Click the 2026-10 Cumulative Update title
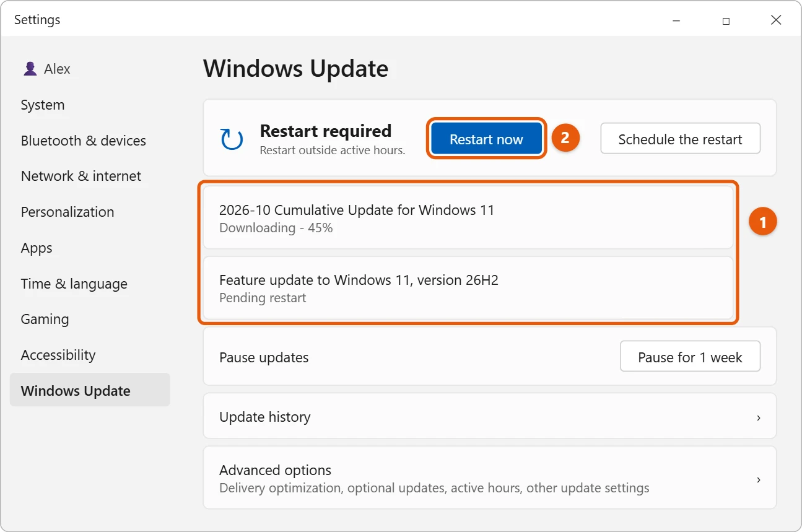This screenshot has width=802, height=532. pos(357,210)
